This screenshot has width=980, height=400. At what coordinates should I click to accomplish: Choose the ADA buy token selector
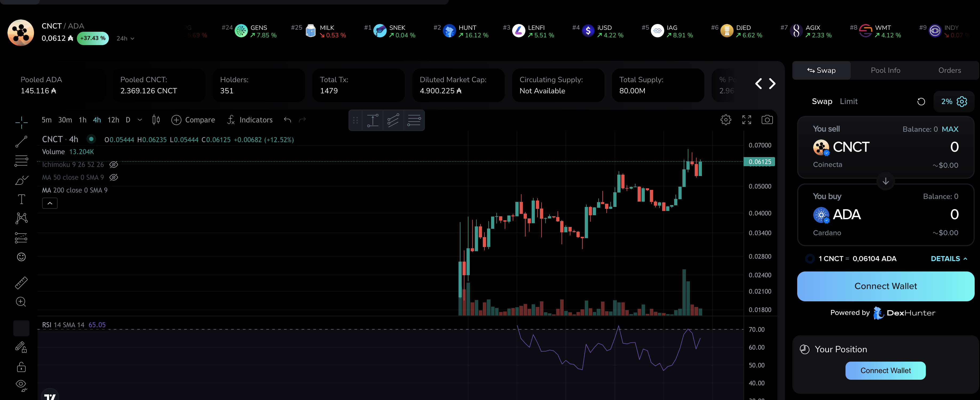tap(837, 215)
